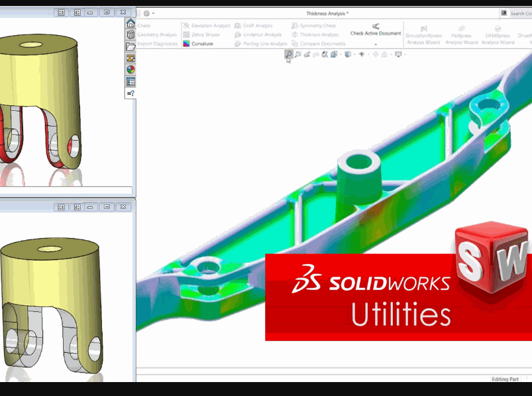Open the Display Style cube icon
Screen dimensions: 532x396
tap(348, 54)
